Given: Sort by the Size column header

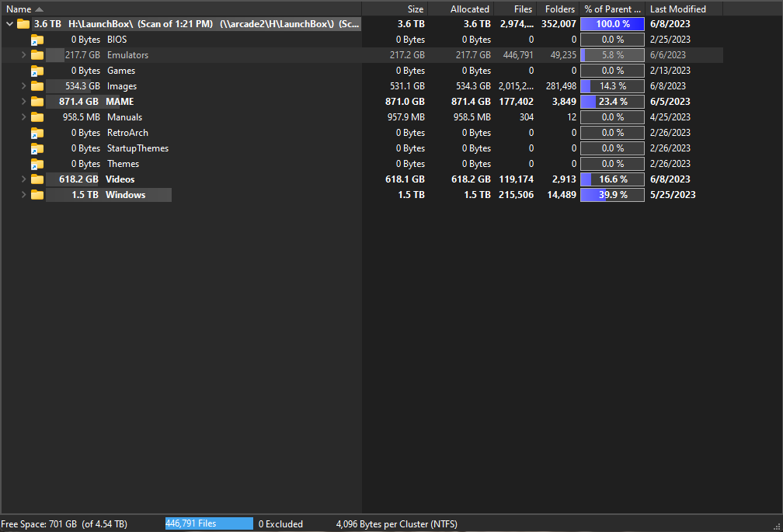Looking at the screenshot, I should tap(395, 9).
